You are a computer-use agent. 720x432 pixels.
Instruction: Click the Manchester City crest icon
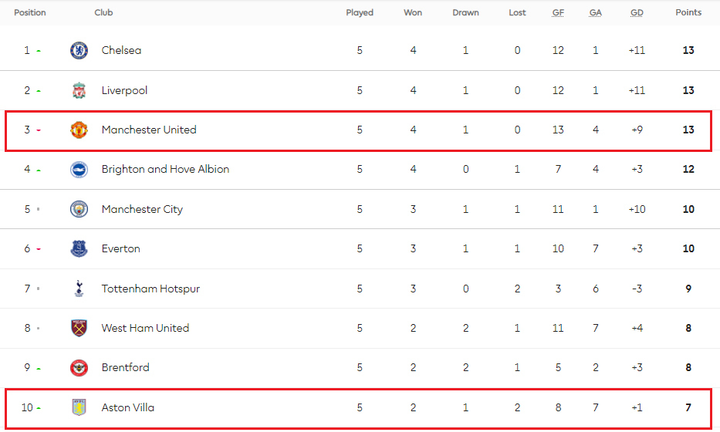[x=79, y=209]
